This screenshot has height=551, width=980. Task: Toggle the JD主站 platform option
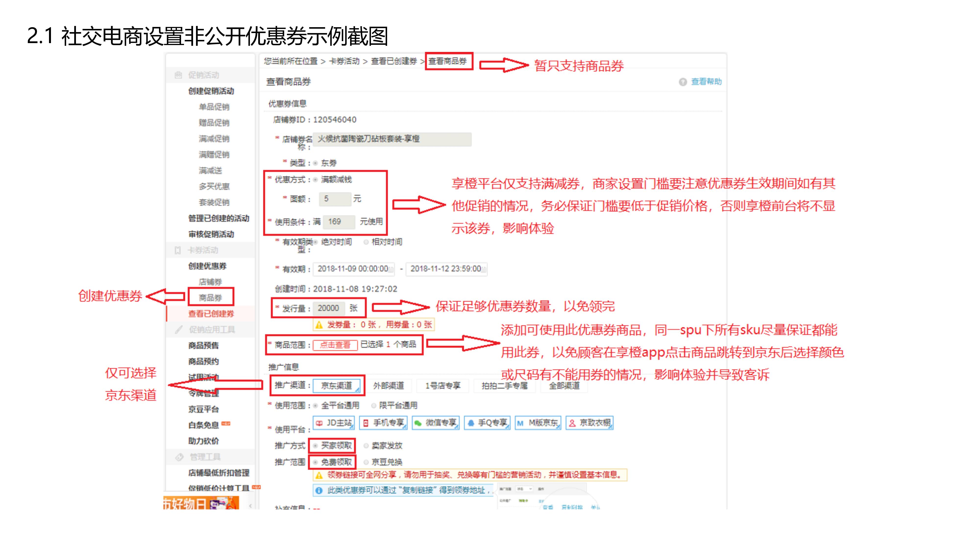(334, 423)
